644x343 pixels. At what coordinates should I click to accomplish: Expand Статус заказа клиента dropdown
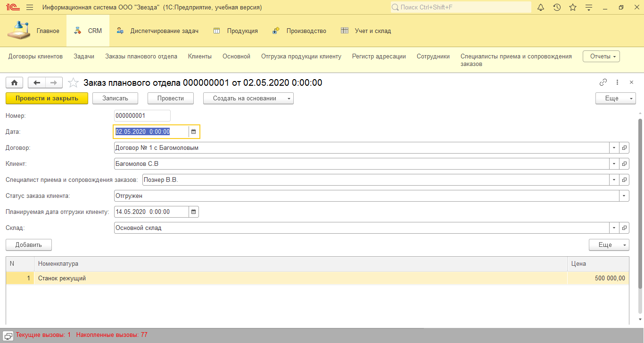[624, 196]
